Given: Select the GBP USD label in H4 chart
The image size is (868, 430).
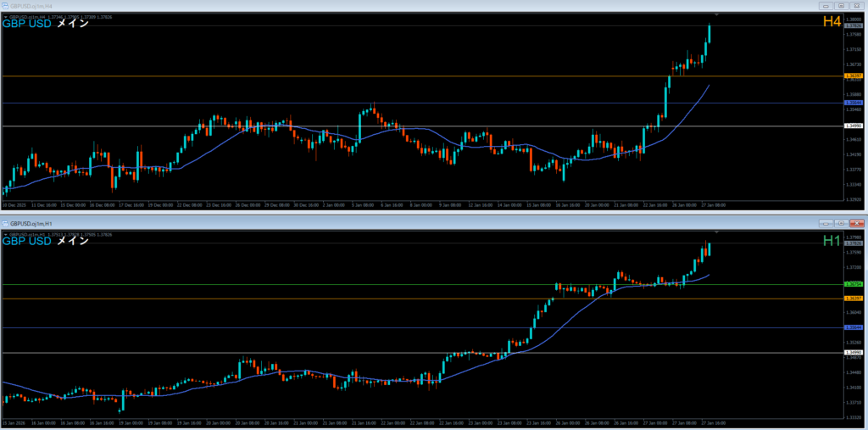Looking at the screenshot, I should (x=27, y=24).
